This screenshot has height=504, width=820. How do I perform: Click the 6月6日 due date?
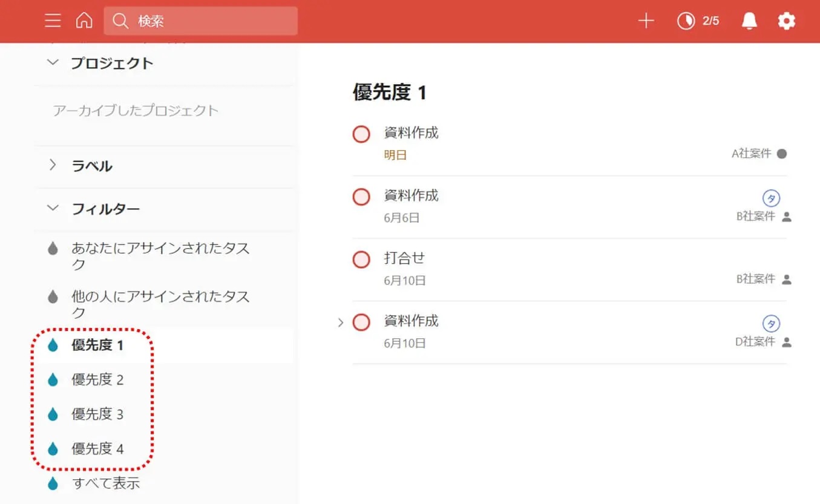[402, 218]
